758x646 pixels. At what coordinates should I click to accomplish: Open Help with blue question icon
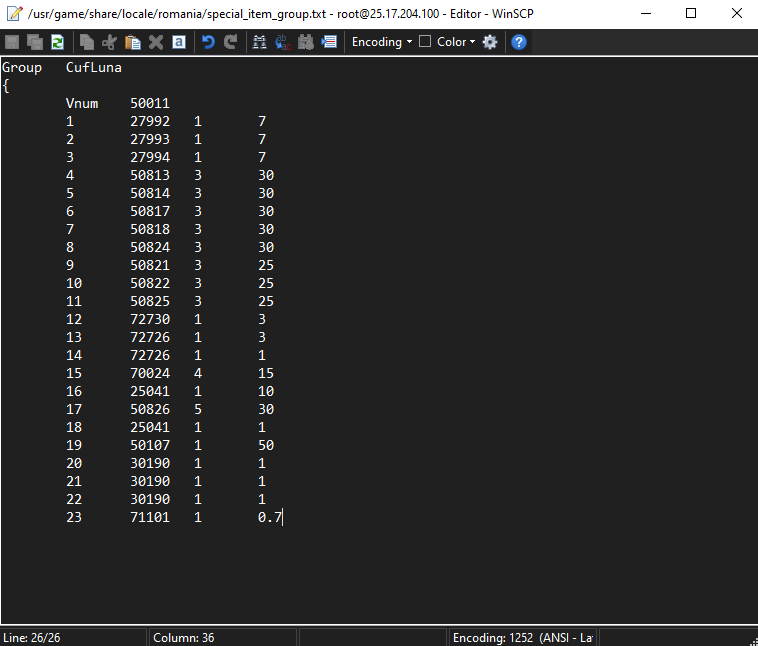click(x=519, y=42)
